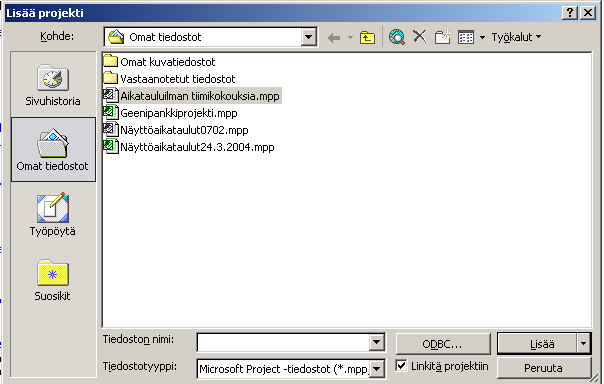Click the Omat kuvatiedostot folder icon
The image size is (604, 384).
[x=111, y=61]
